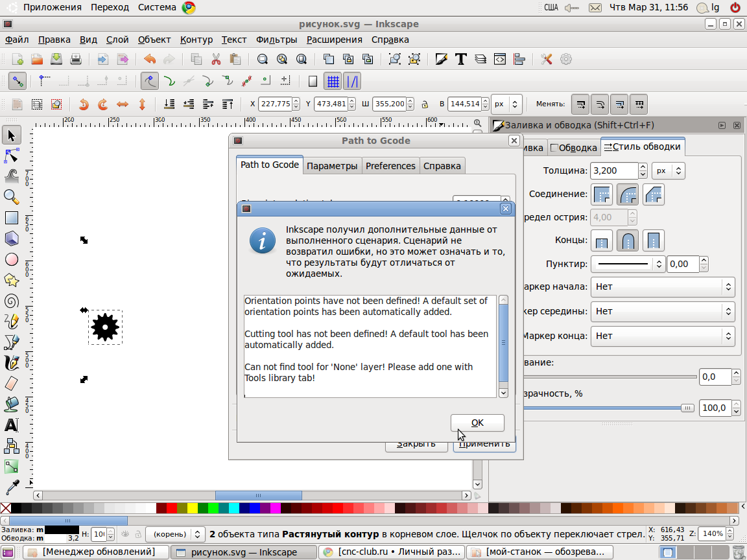Toggle width/height lock icon
Image resolution: width=747 pixels, height=560 pixels.
425,104
